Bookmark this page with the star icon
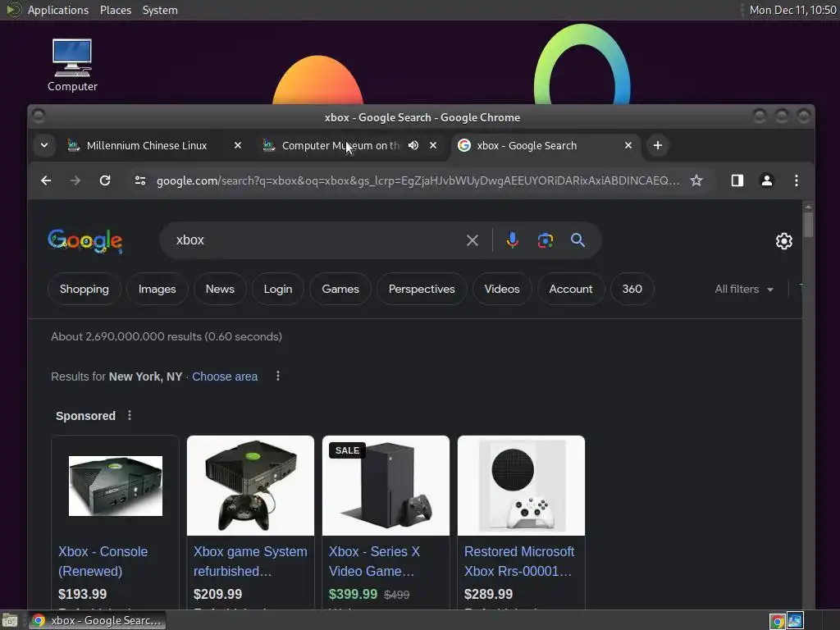840x630 pixels. (x=696, y=180)
